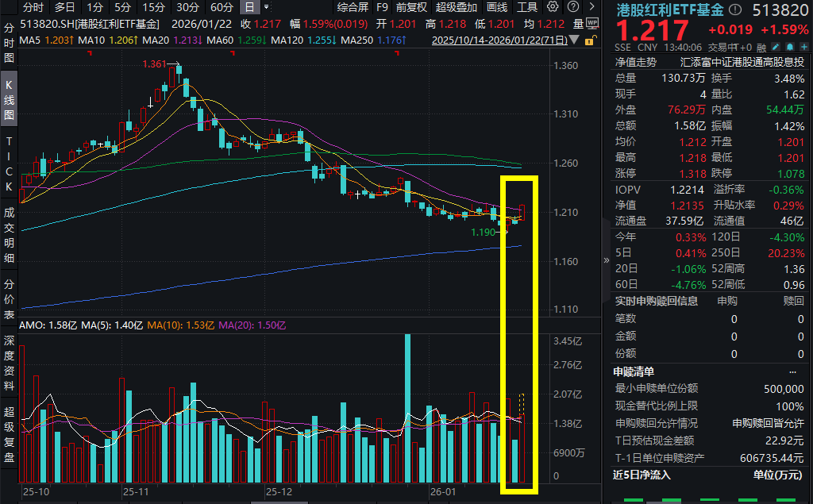The image size is (813, 504).
Task: Click the 融 margin-trading badge
Action: pos(761,47)
